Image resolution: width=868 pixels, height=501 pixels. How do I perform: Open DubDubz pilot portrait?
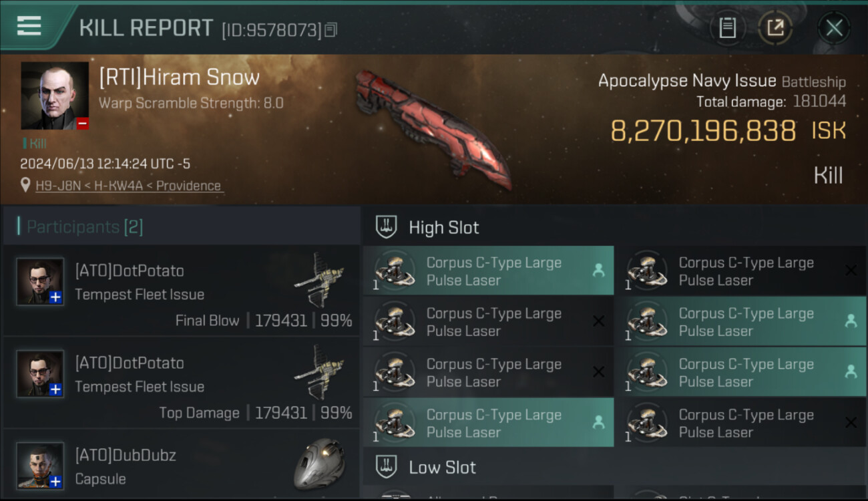click(40, 465)
